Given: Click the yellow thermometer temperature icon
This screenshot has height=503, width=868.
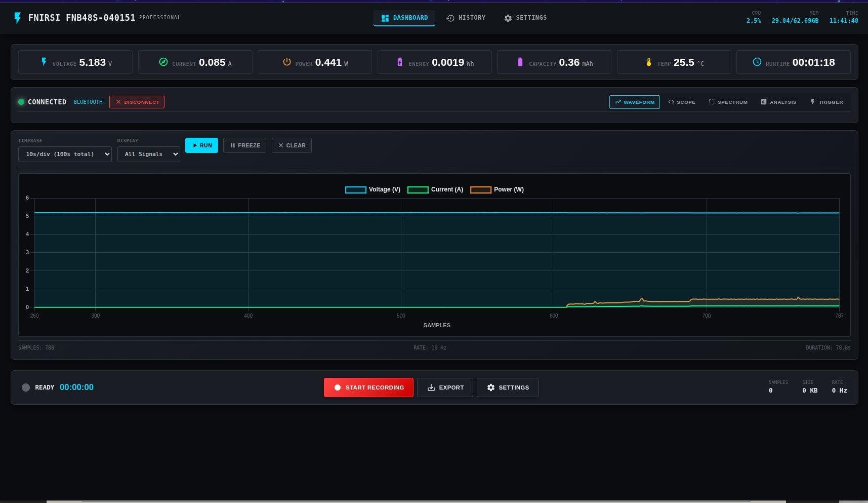Looking at the screenshot, I should (x=648, y=62).
